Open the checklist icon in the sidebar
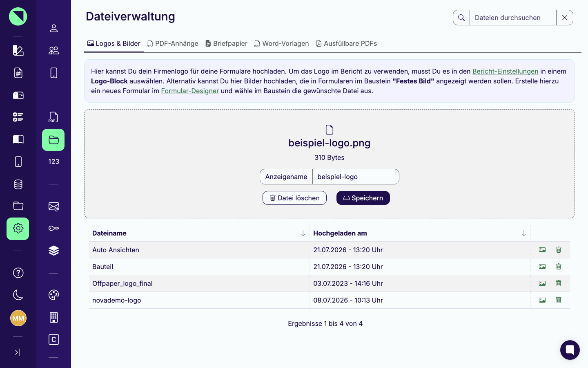Viewport: 588px width, 368px height. pyautogui.click(x=18, y=117)
